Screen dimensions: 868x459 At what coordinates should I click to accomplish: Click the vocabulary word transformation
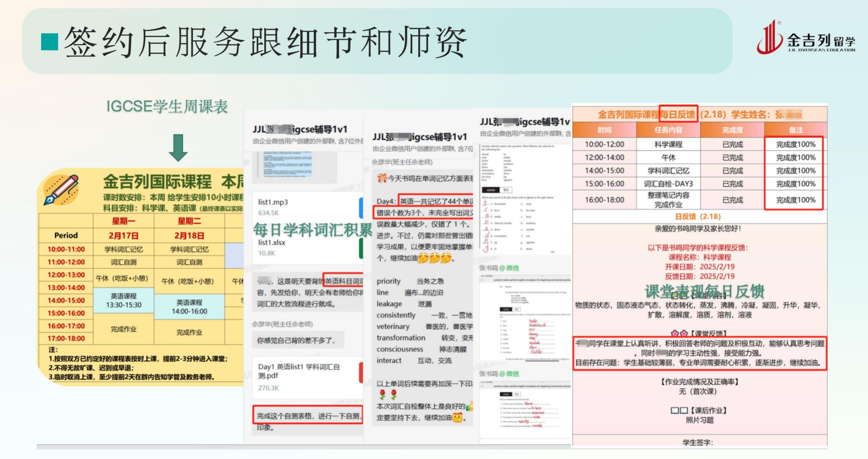(401, 338)
